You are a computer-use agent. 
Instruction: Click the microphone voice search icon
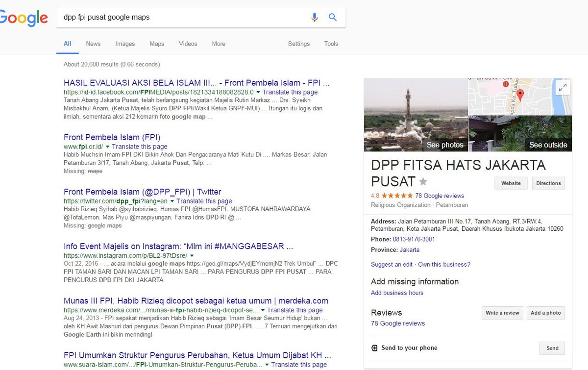tap(315, 17)
